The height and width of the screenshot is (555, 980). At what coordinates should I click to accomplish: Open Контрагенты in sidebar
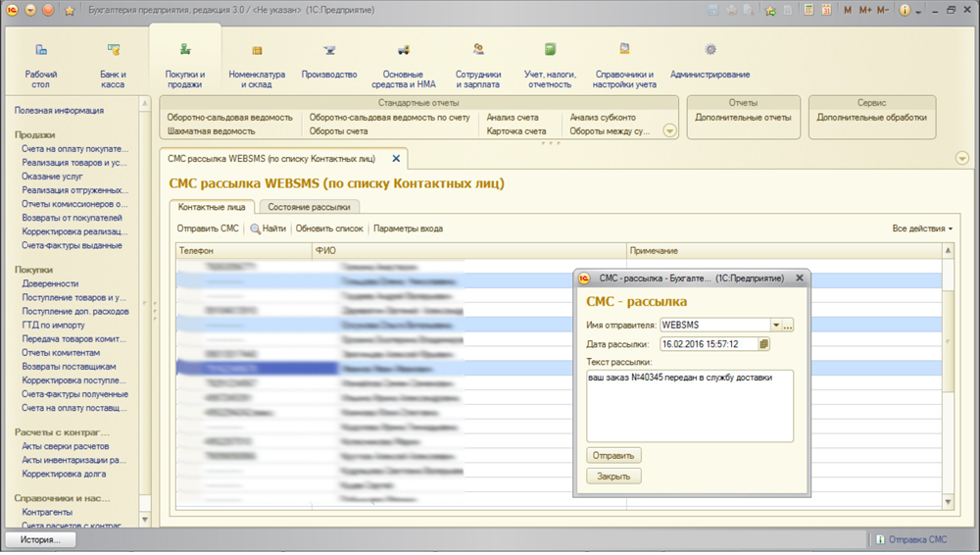(x=47, y=512)
